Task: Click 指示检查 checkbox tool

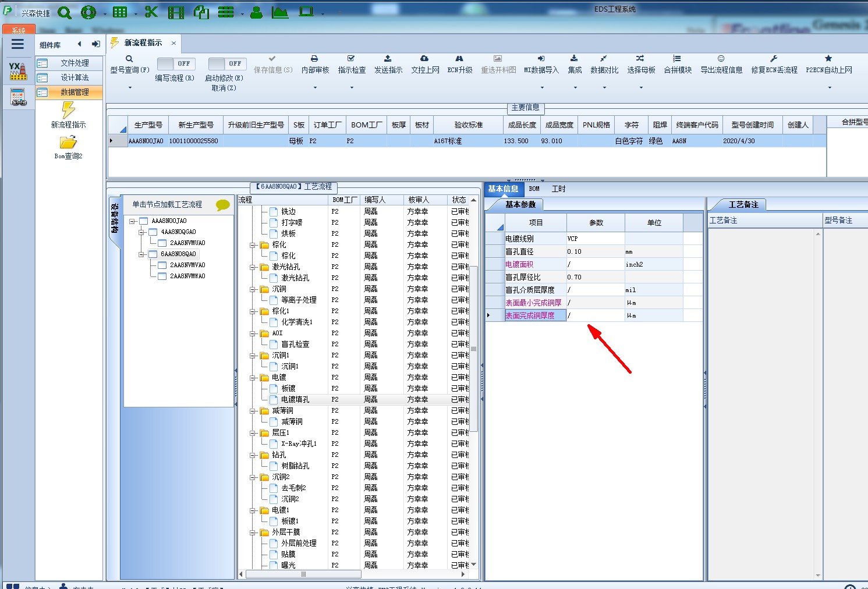Action: click(352, 64)
